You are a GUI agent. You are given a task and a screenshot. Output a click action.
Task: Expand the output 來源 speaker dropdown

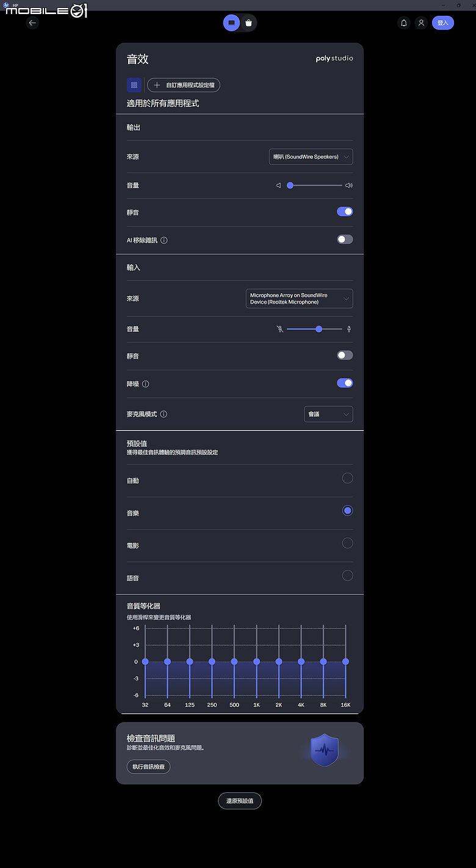tap(311, 157)
